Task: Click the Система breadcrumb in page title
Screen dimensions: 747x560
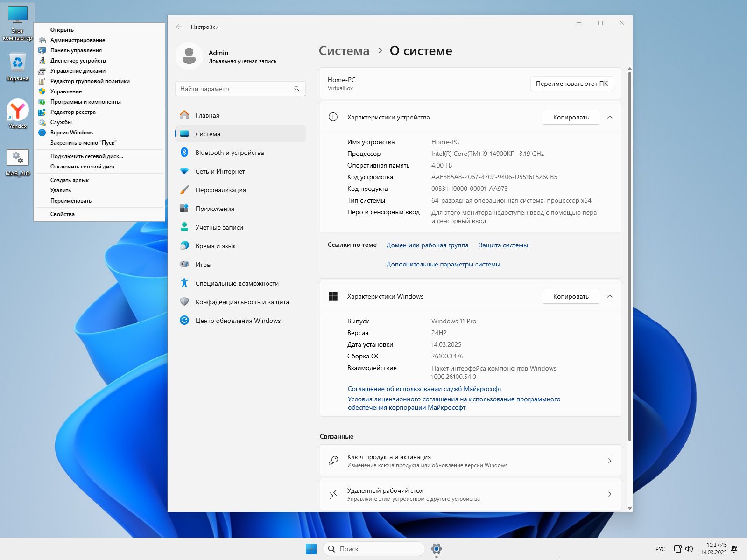Action: click(x=344, y=51)
